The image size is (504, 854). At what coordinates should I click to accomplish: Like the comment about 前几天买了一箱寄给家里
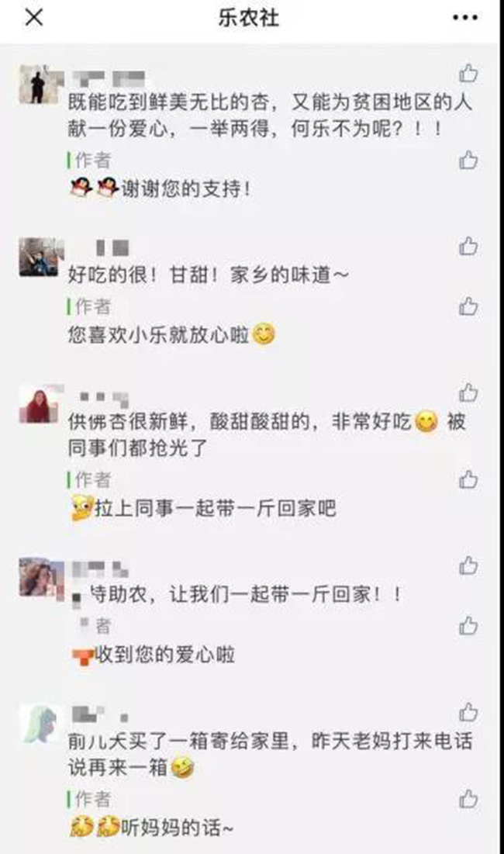click(468, 712)
